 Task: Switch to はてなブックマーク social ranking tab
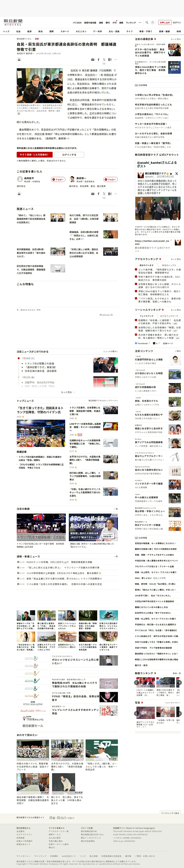pos(169,316)
